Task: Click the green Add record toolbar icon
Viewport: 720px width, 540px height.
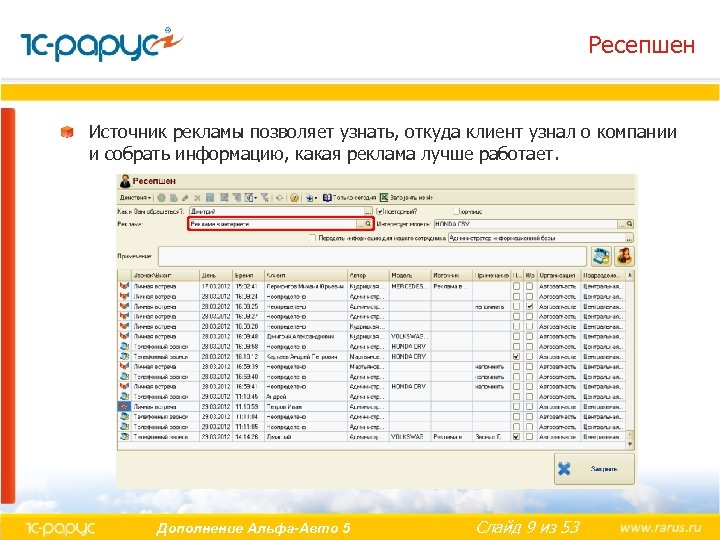Action: [161, 198]
